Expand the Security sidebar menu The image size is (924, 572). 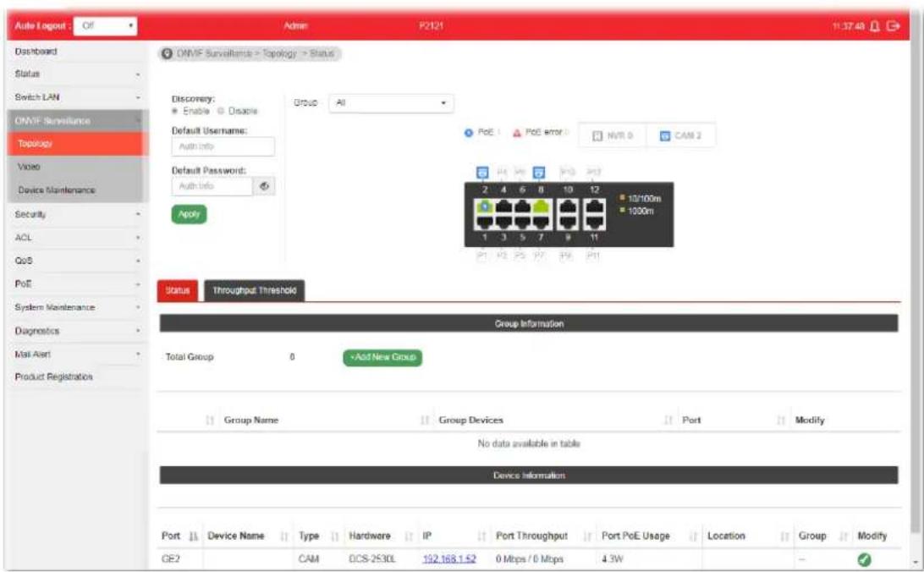point(77,214)
